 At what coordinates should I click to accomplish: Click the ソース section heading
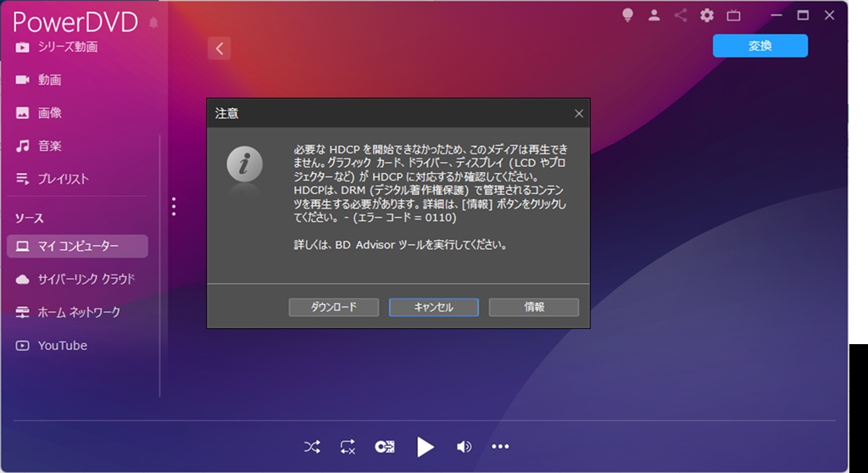pyautogui.click(x=30, y=218)
